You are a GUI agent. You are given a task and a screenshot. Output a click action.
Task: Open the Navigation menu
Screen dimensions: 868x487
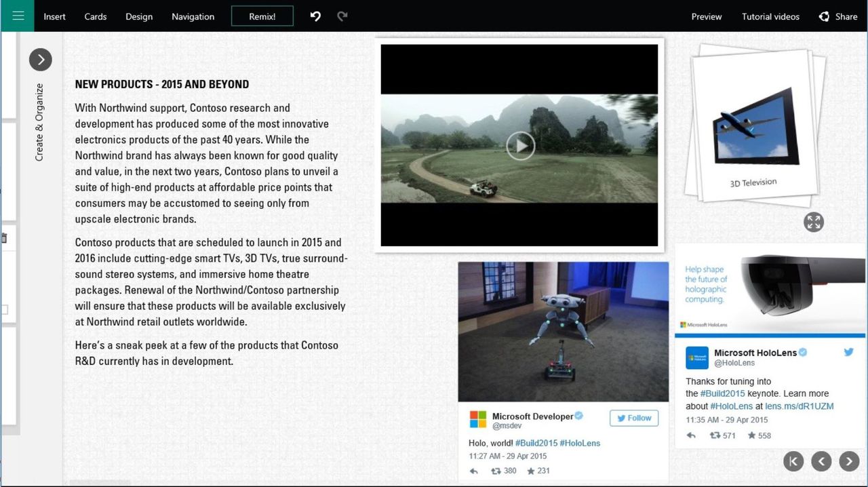click(193, 16)
